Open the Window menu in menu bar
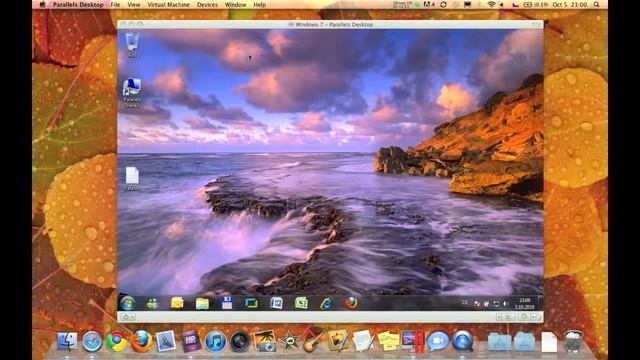Viewport: 640px width, 360px height. coord(236,4)
